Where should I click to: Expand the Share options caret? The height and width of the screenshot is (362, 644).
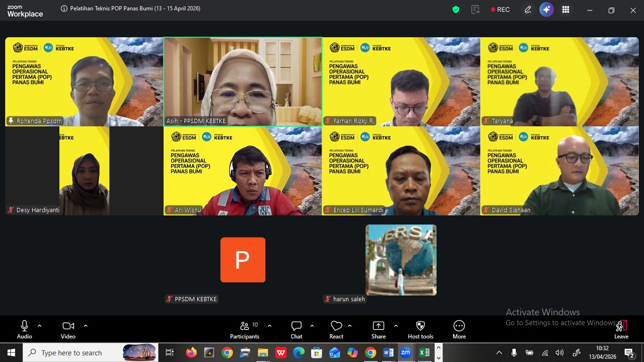coord(396,326)
